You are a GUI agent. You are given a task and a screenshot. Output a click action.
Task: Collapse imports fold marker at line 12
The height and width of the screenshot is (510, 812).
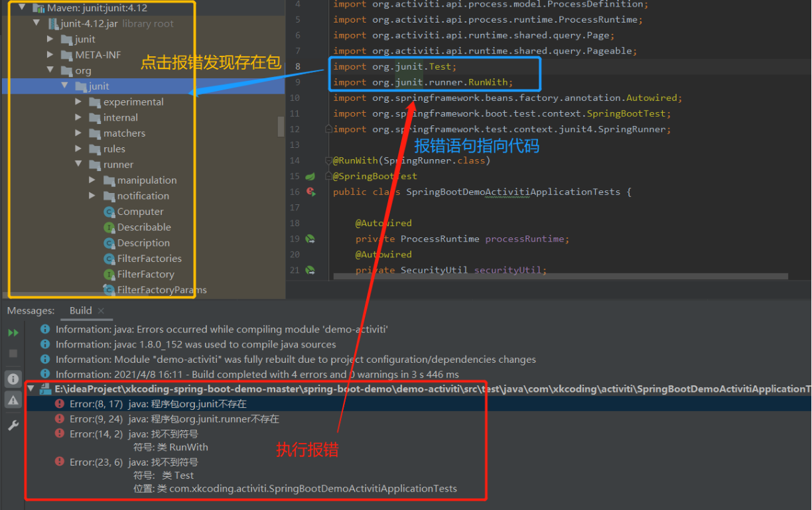(x=328, y=129)
